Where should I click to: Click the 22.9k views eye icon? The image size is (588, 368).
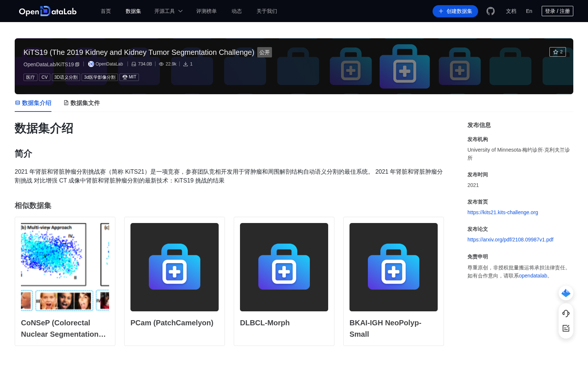[x=161, y=64]
